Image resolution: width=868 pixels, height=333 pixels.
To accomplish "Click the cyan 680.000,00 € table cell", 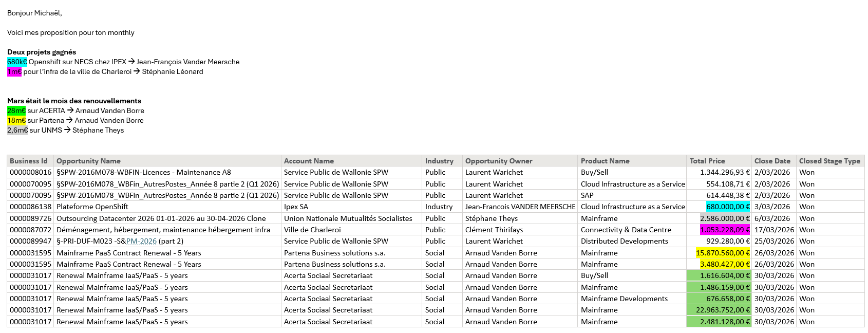I will coord(728,207).
